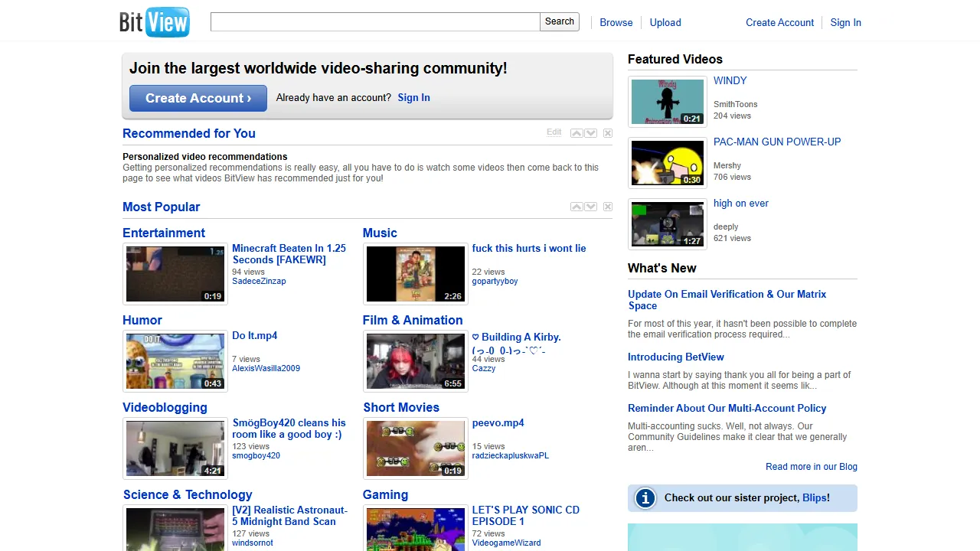Select the Read more in our Blog link

point(811,467)
